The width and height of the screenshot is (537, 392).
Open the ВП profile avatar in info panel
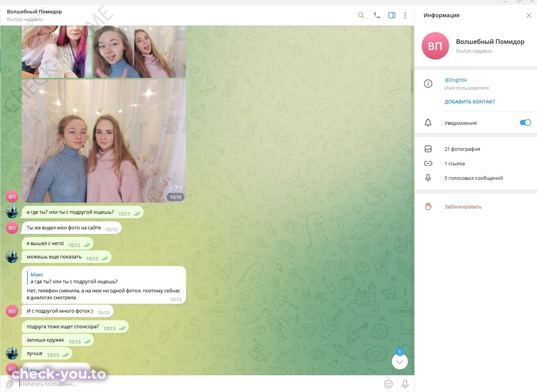(x=435, y=46)
